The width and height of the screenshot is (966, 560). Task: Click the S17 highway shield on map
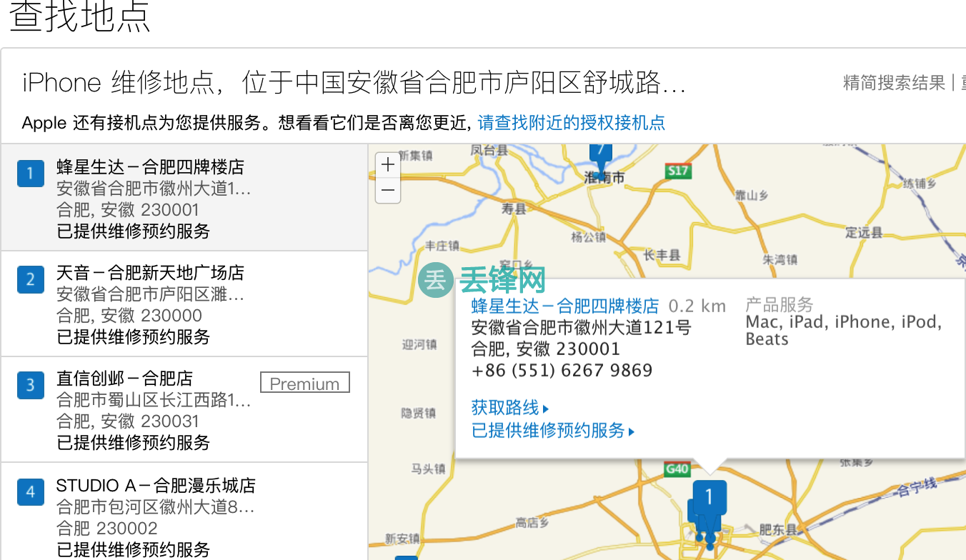click(x=677, y=171)
